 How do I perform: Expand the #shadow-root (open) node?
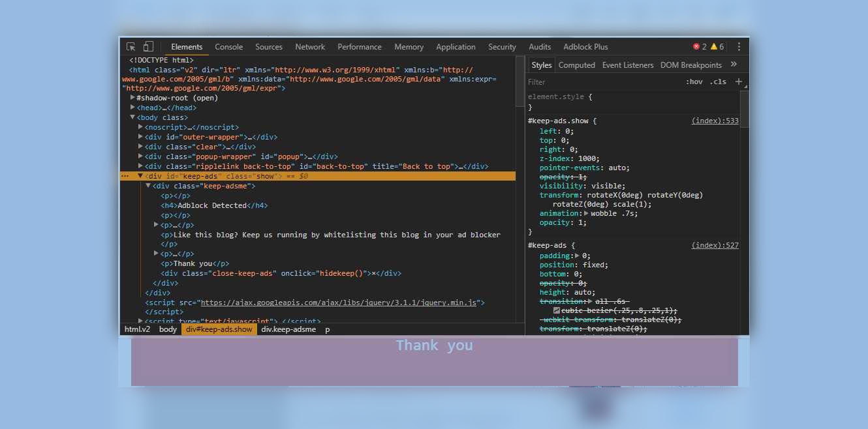tap(133, 98)
